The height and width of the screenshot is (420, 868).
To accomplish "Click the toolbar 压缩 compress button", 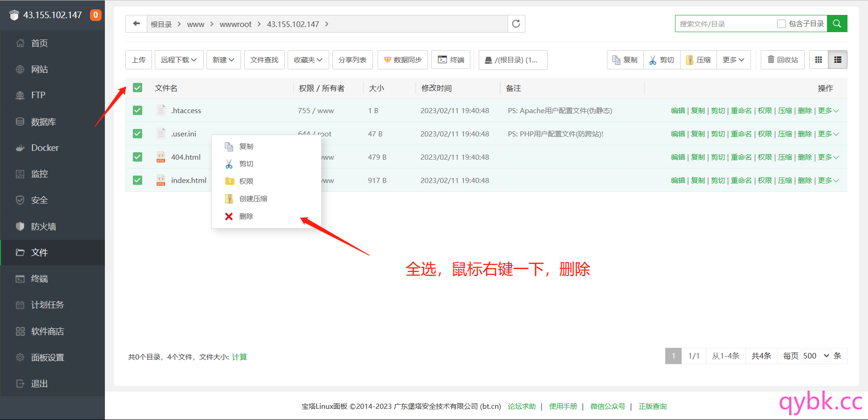I will pos(698,60).
